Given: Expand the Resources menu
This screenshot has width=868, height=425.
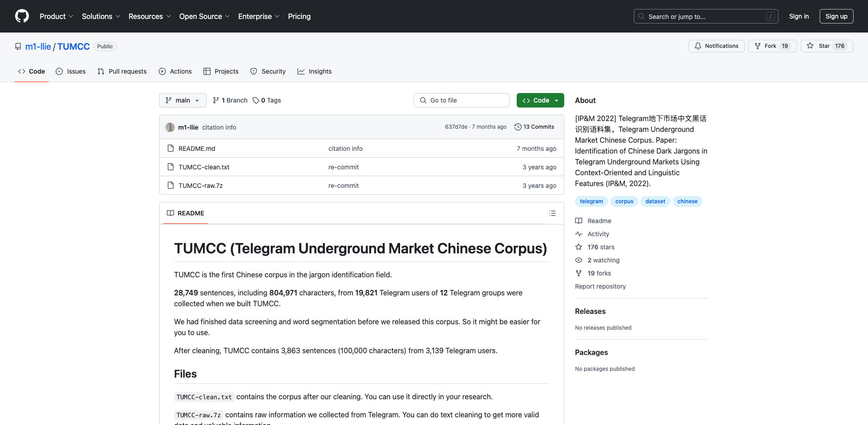Looking at the screenshot, I should [x=150, y=16].
